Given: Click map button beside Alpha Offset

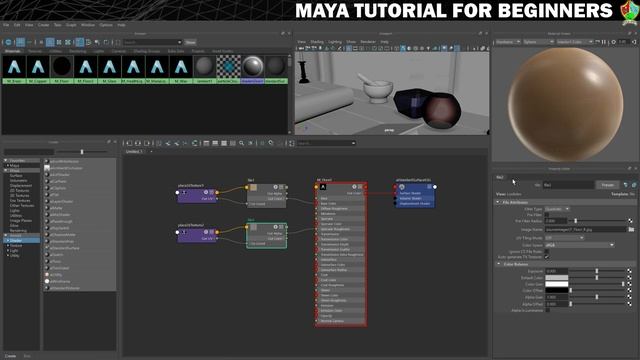Looking at the screenshot, I should coord(629,304).
